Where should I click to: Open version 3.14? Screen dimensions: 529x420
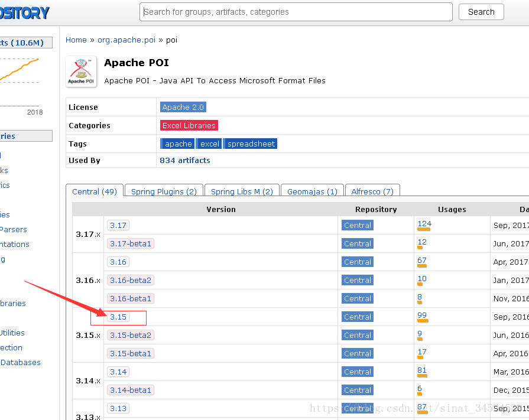click(118, 372)
